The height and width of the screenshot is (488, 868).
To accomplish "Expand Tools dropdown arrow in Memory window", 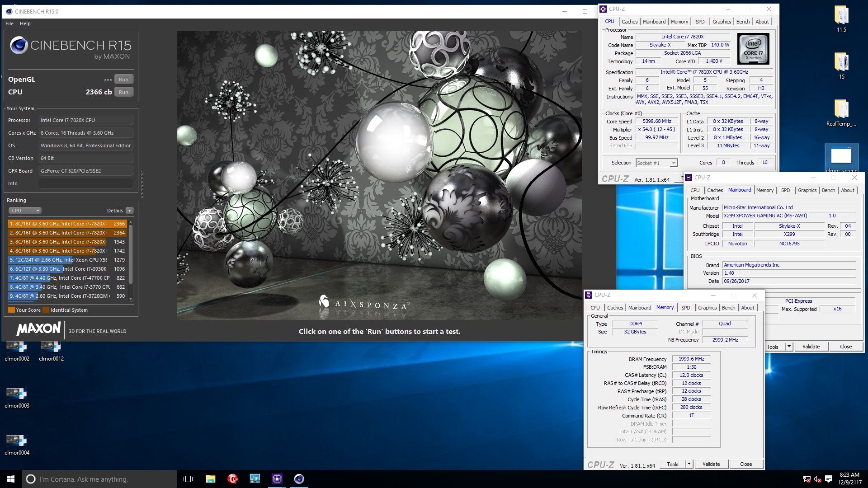I will pyautogui.click(x=689, y=464).
